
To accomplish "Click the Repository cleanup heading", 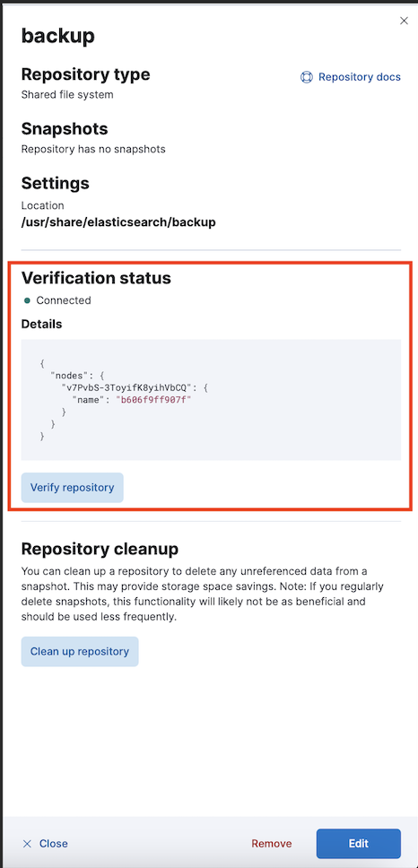I will tap(100, 549).
